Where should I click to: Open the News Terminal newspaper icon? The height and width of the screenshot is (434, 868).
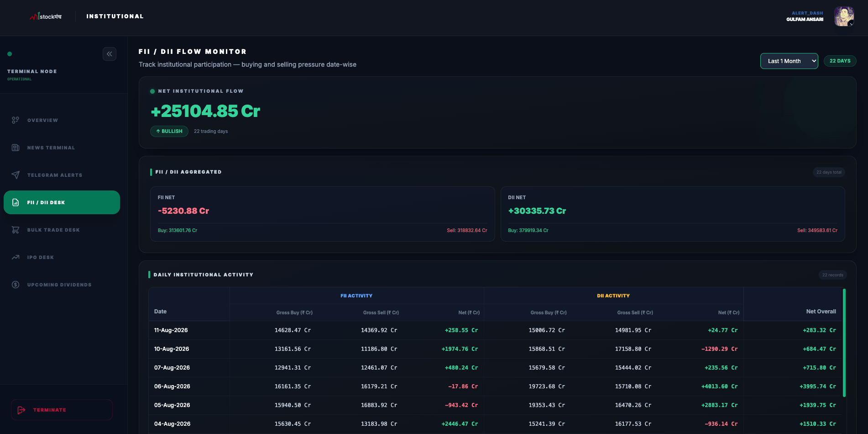[16, 148]
